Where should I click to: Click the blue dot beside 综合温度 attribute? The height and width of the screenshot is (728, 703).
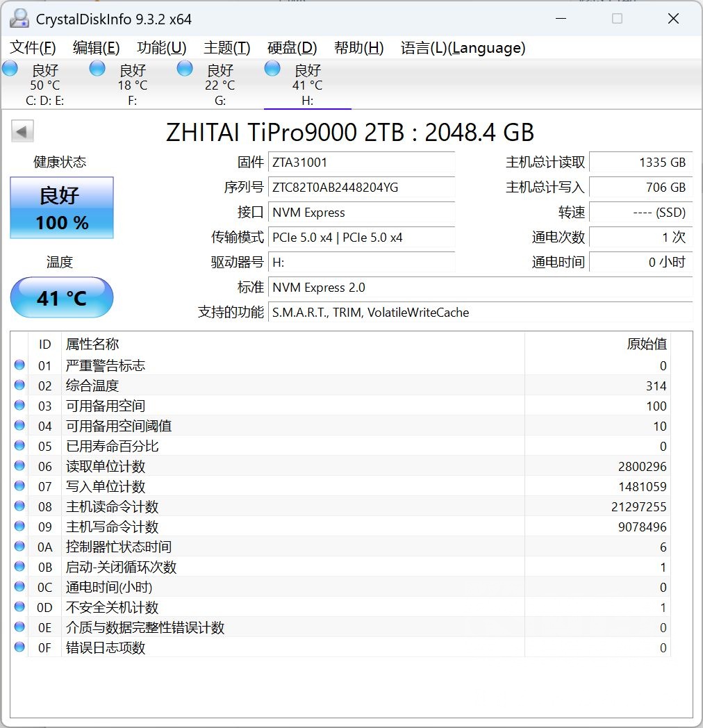[x=19, y=386]
